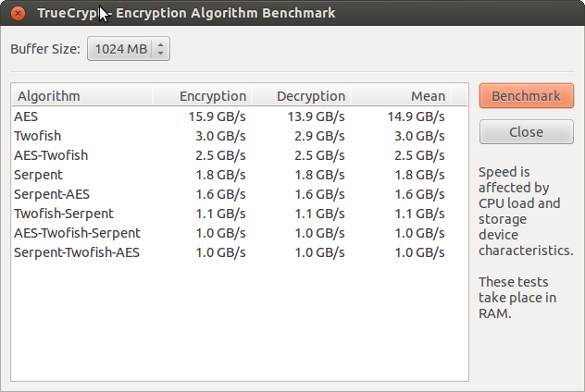Sort by the Encryption column header
This screenshot has height=392, width=585.
pos(202,96)
